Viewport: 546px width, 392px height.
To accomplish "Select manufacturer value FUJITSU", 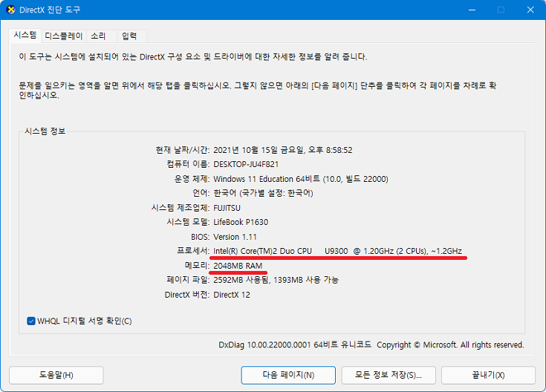I will [x=227, y=208].
